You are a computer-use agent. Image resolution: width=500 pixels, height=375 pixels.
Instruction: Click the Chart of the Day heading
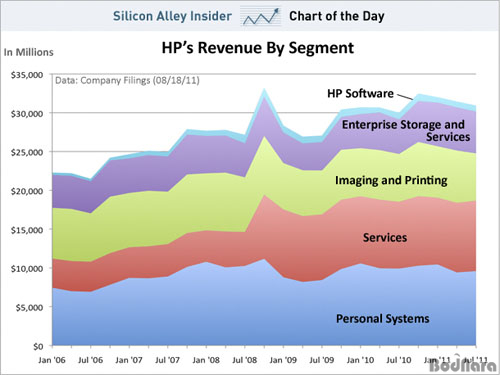[x=337, y=16]
